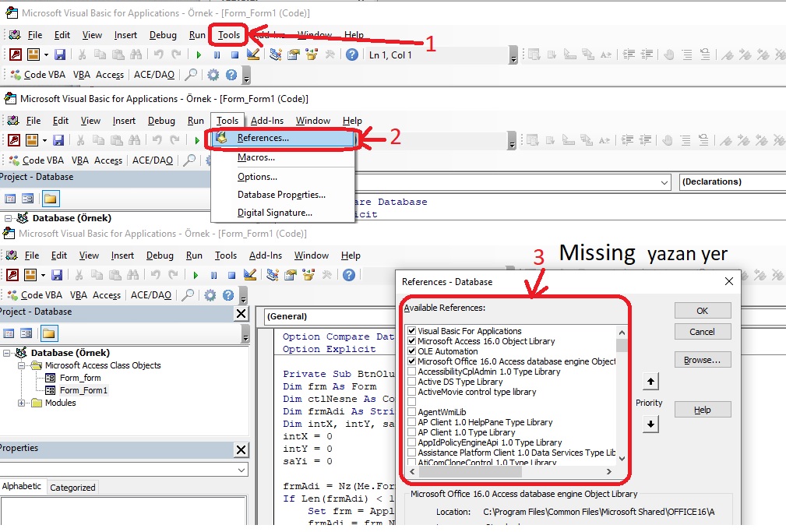
Task: Move reference up with Priority up arrow
Action: 651,382
